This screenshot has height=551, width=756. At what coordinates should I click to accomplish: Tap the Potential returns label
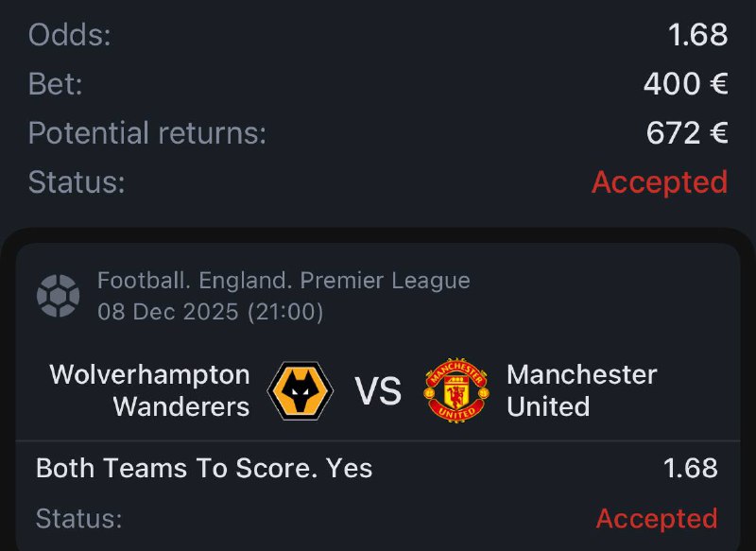pyautogui.click(x=147, y=133)
